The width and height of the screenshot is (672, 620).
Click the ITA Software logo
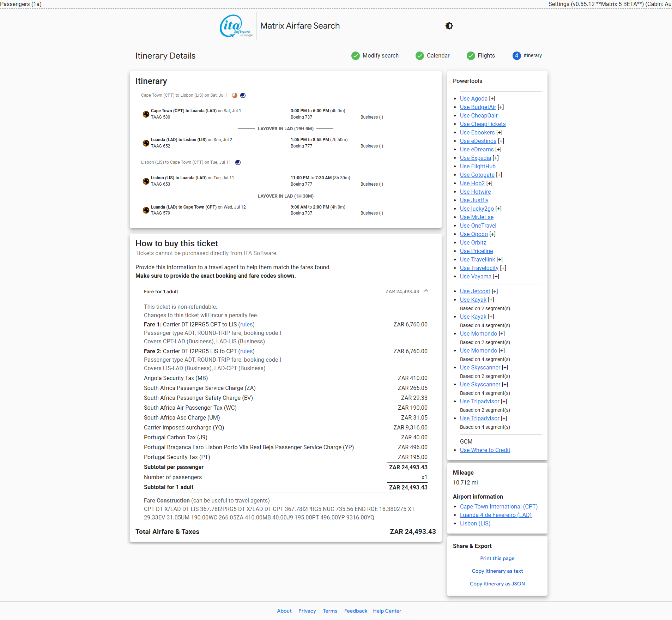point(236,26)
